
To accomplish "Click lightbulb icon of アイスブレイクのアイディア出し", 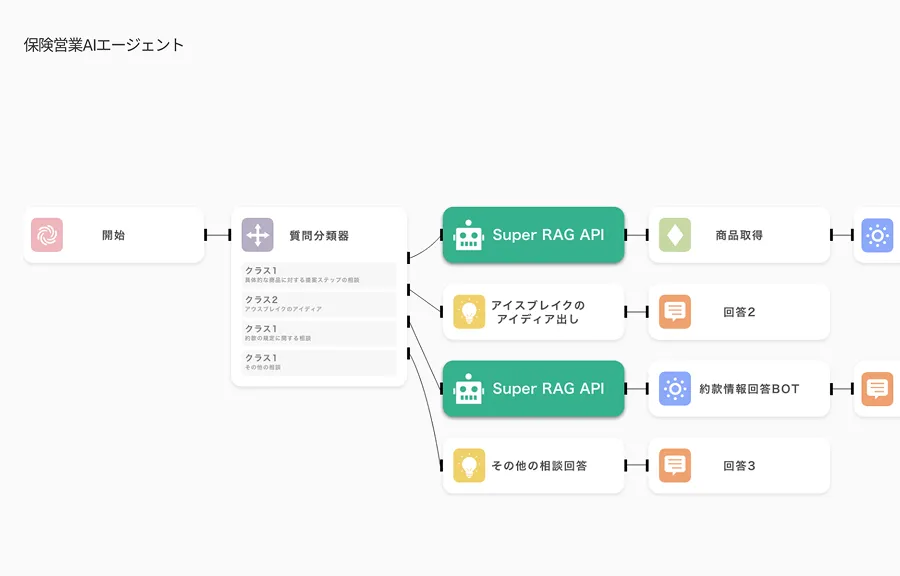I will coord(469,312).
